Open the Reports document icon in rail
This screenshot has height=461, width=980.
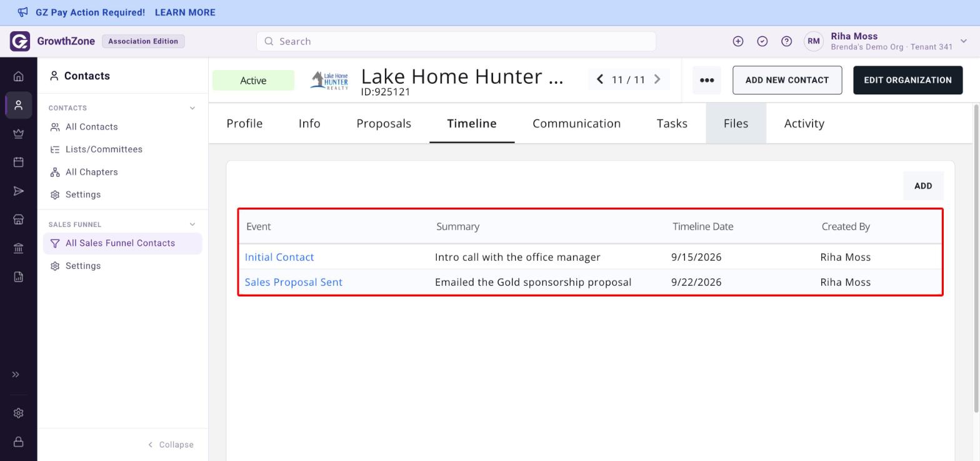tap(18, 277)
